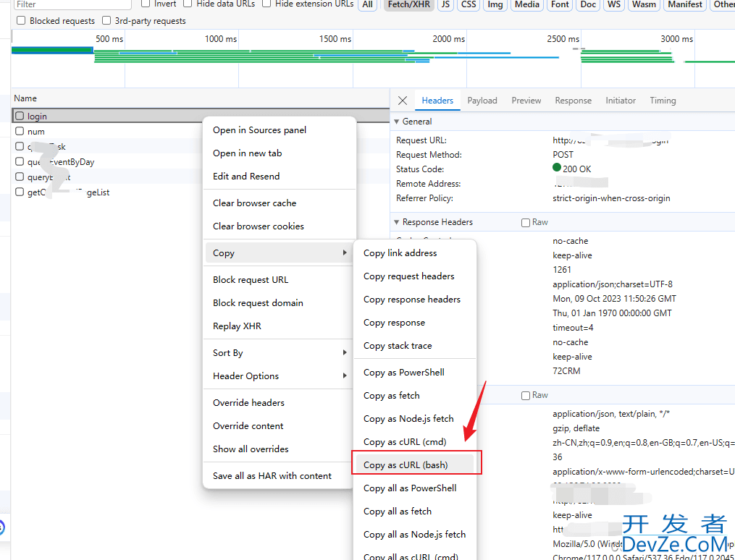Enable Hide data URLs checkbox
The image size is (735, 560).
[188, 4]
